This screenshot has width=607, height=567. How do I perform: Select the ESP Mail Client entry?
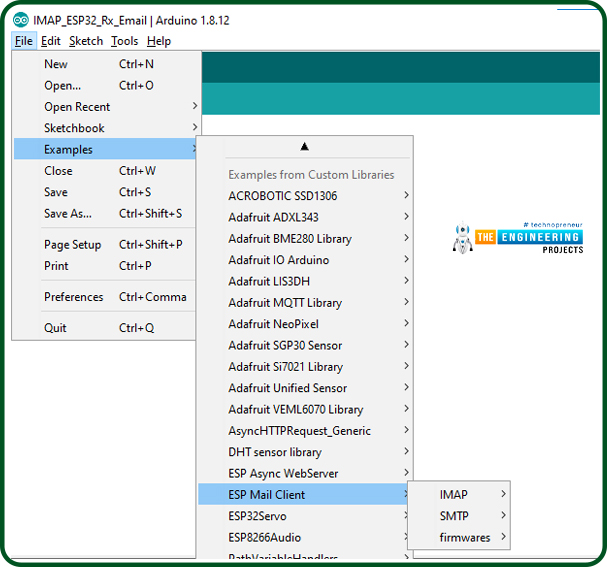tap(303, 494)
